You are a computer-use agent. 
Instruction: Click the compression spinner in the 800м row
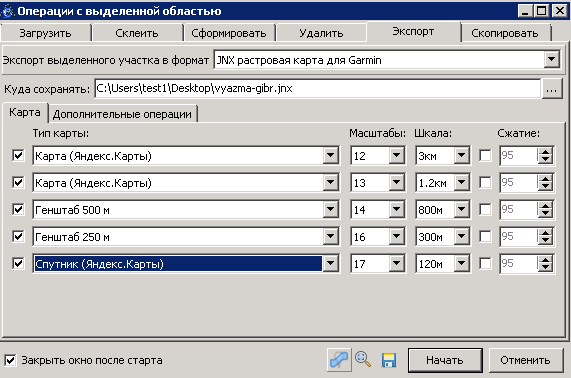pyautogui.click(x=527, y=209)
